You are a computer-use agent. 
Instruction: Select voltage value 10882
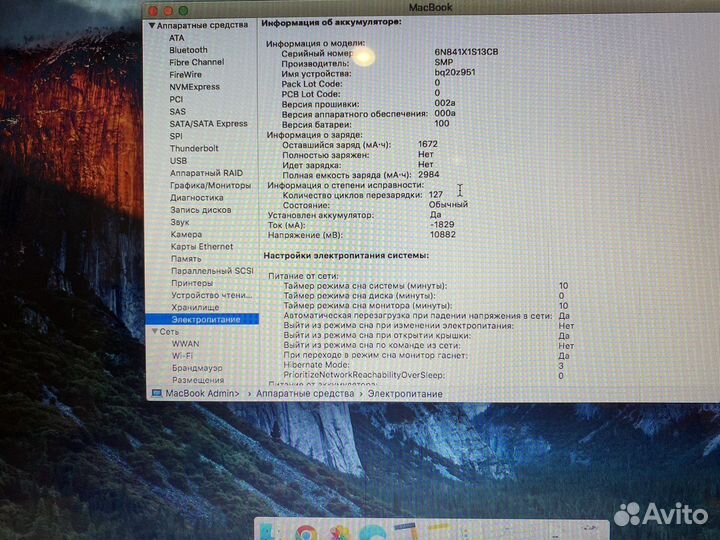point(443,235)
